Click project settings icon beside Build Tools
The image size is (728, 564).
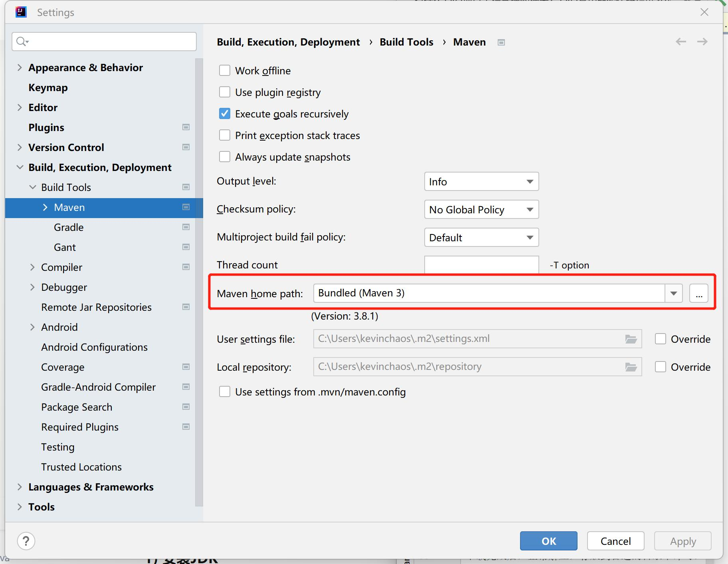(186, 187)
